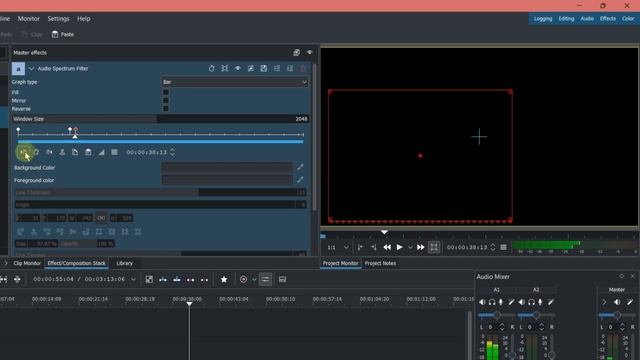Enable the Reverse checkbox
This screenshot has height=360, width=640.
click(x=166, y=109)
